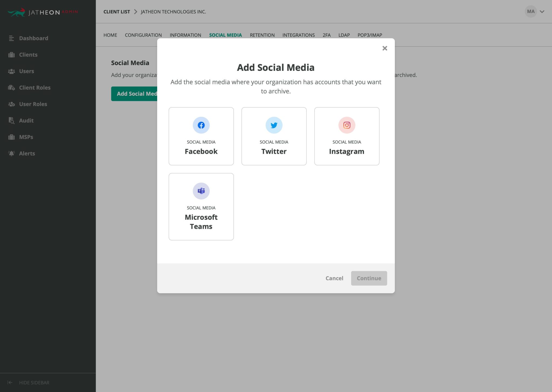Click the Microsoft Teams logo icon
Image resolution: width=552 pixels, height=392 pixels.
(x=201, y=191)
